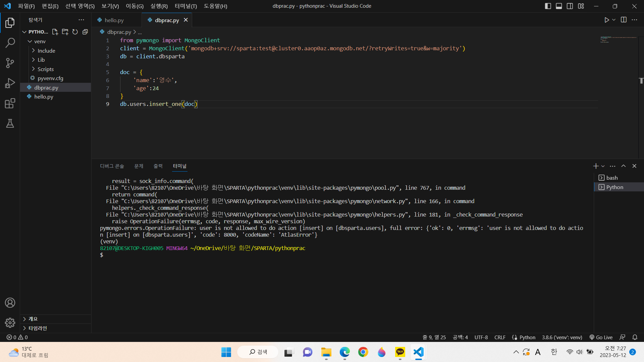The height and width of the screenshot is (362, 644).
Task: Refresh the explorer file tree
Action: 75,32
